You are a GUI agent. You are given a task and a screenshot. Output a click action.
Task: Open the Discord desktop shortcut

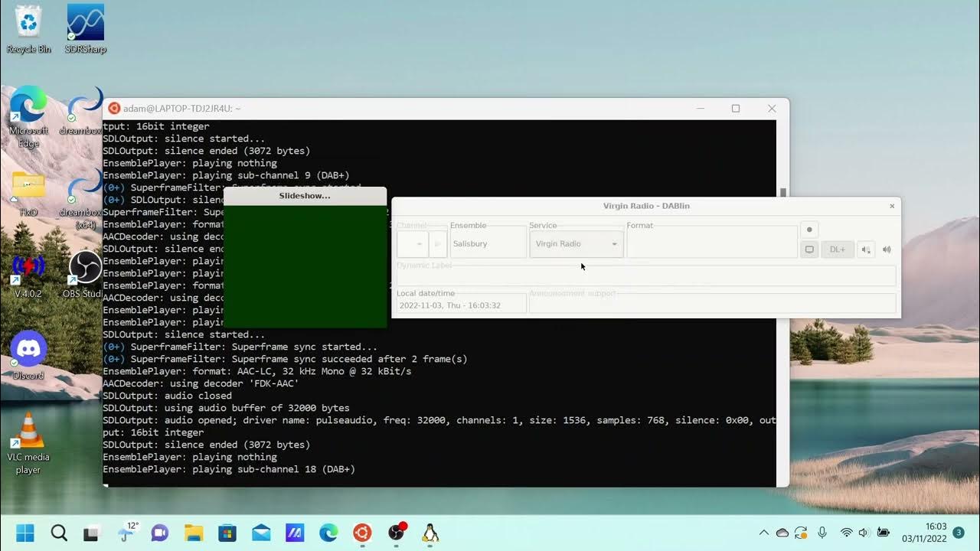(x=29, y=356)
